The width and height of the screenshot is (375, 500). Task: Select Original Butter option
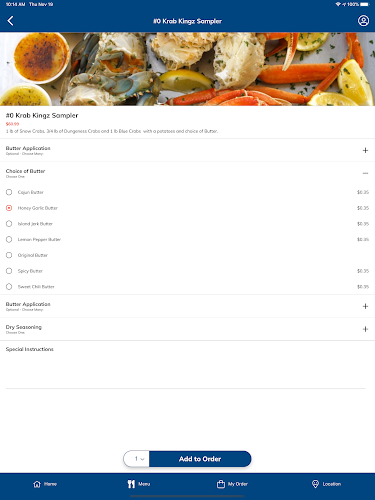9,255
